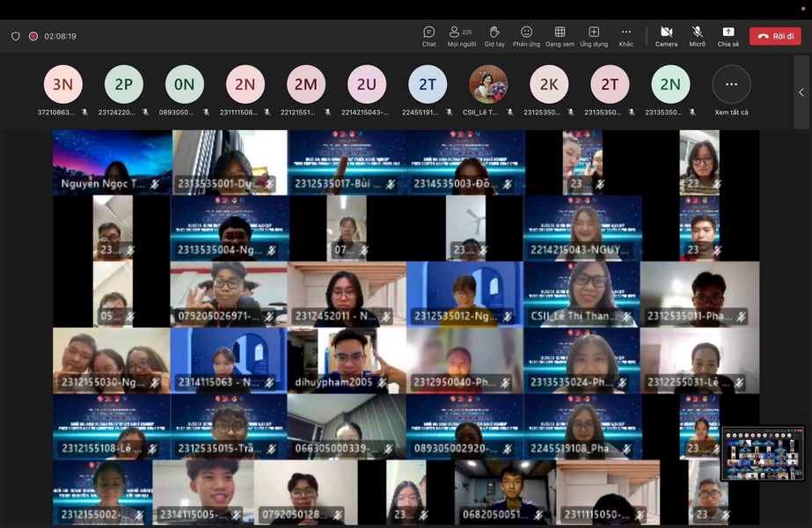This screenshot has height=528, width=812.
Task: Open Phản ứng reactions picker
Action: (526, 36)
